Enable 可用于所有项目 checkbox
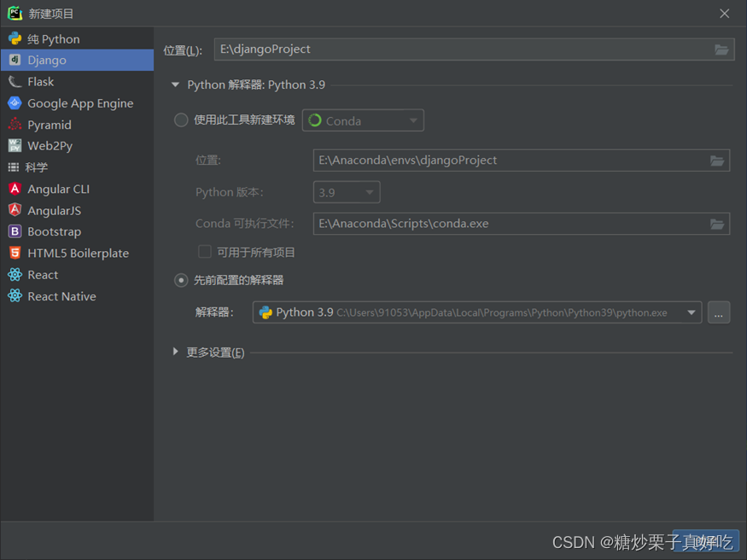The image size is (747, 560). click(x=204, y=252)
